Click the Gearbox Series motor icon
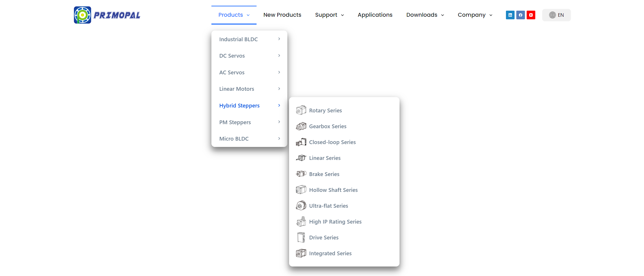 coord(301,126)
